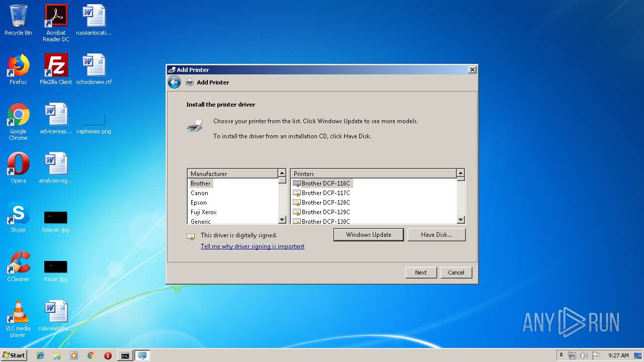Open the Recycle Bin desktop icon
The height and width of the screenshot is (362, 644).
pos(18,20)
